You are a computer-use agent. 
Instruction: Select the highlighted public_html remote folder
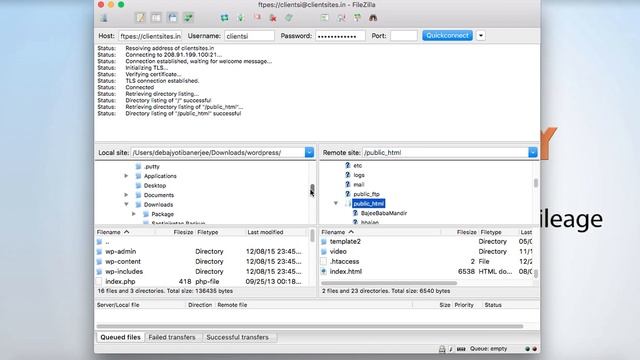(369, 203)
